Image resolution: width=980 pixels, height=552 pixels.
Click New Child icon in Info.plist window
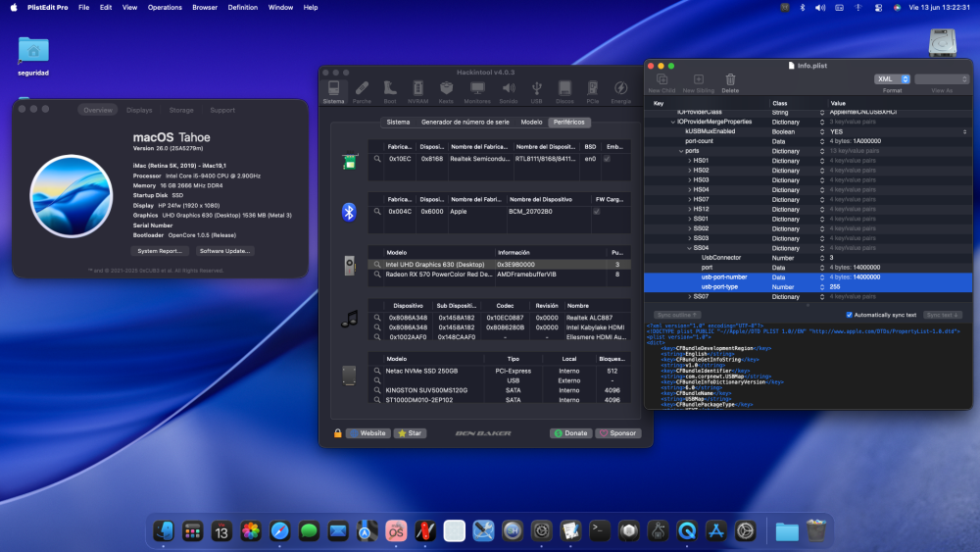click(x=661, y=82)
